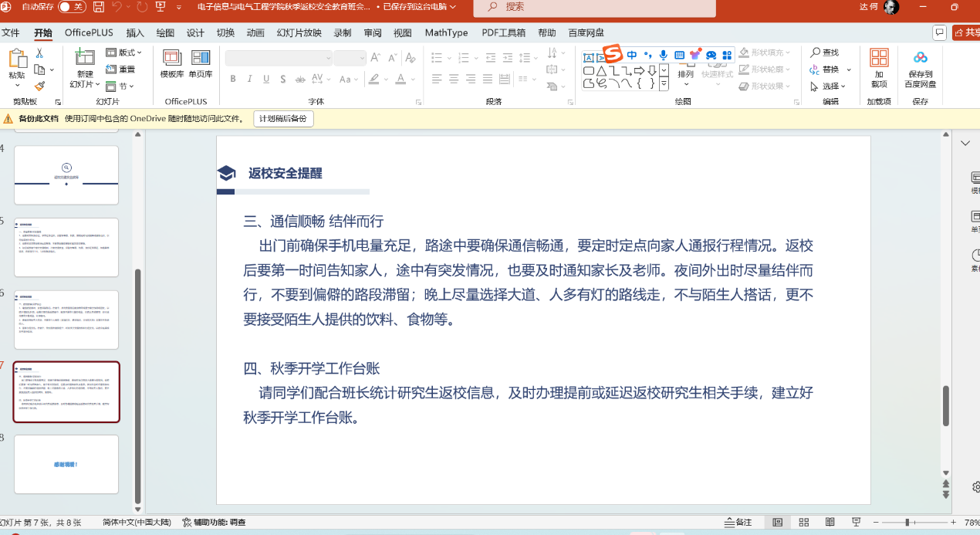Open the 模板库 template library

click(x=171, y=64)
